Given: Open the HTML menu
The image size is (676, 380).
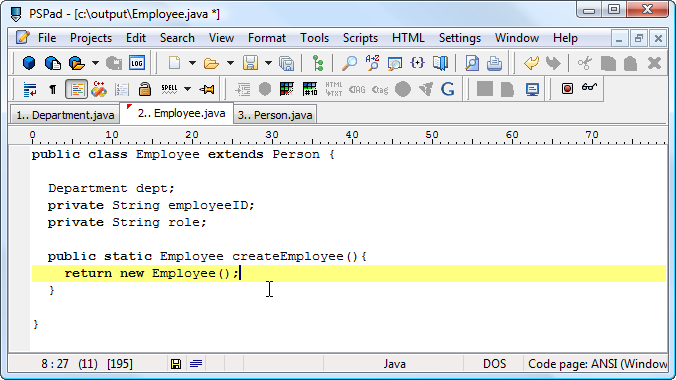Looking at the screenshot, I should point(408,38).
